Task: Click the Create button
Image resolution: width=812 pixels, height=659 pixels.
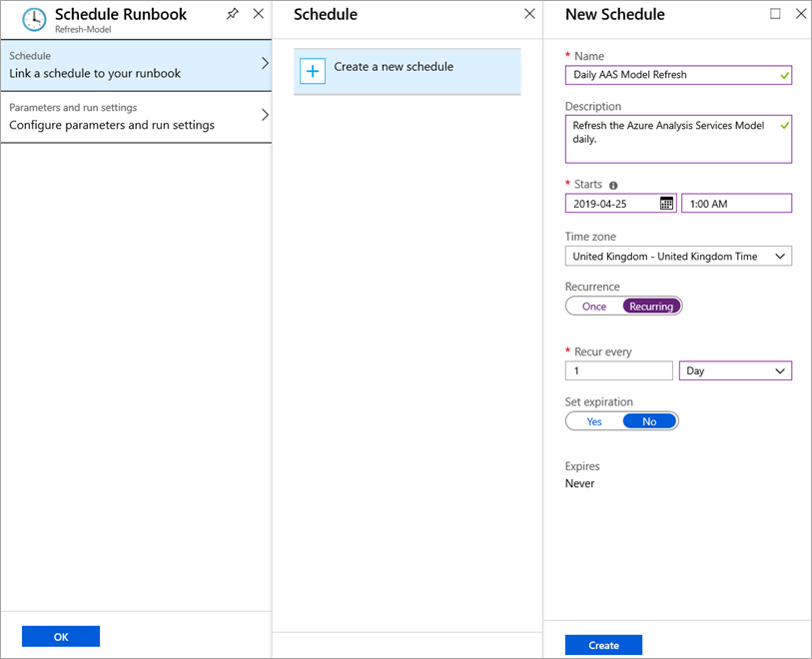Action: click(603, 645)
